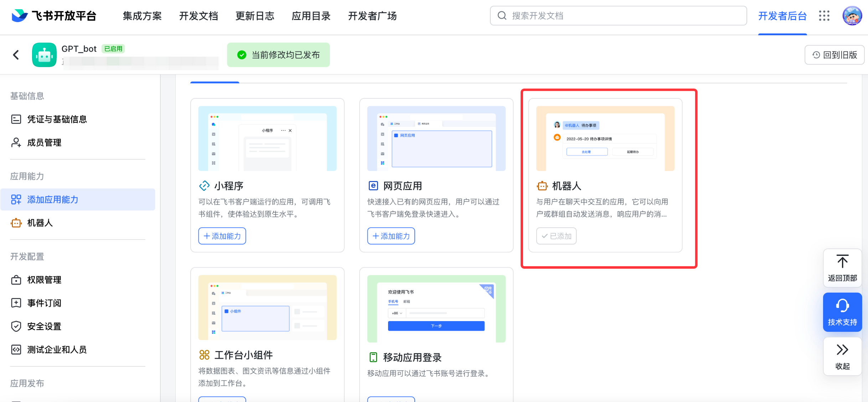Open 机器人 in the left sidebar
Screen dimensions: 868x402
point(40,223)
